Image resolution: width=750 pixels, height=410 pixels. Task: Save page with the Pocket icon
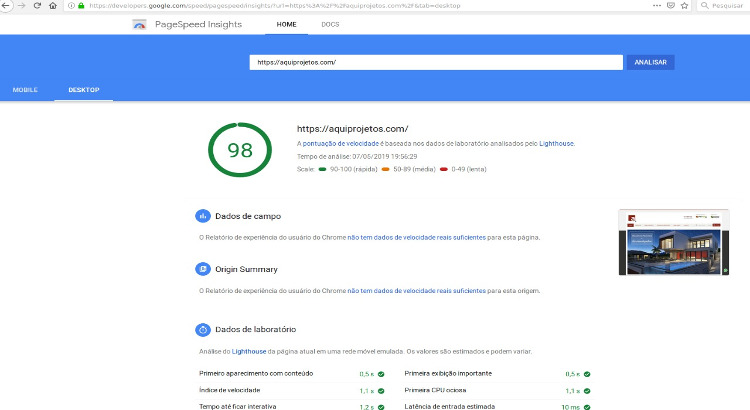tap(671, 5)
